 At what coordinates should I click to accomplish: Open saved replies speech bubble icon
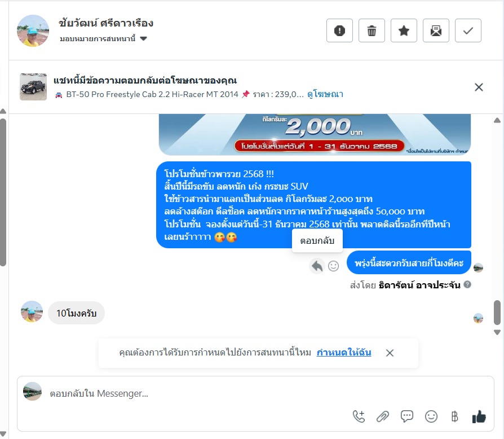pyautogui.click(x=407, y=416)
